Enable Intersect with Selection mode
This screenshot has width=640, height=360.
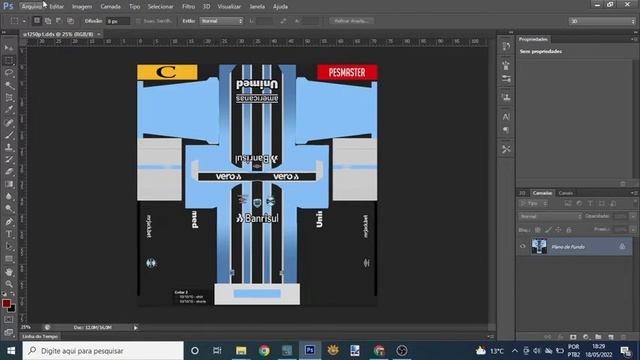click(70, 20)
